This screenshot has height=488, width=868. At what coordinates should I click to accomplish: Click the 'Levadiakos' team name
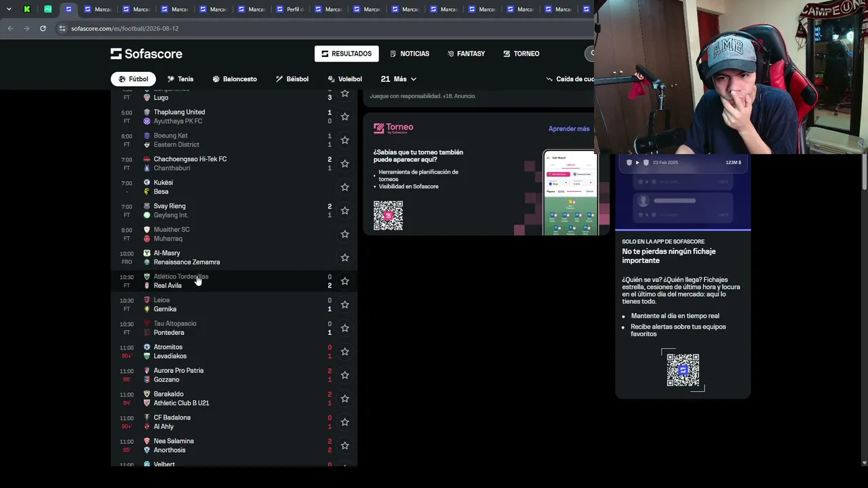(170, 357)
